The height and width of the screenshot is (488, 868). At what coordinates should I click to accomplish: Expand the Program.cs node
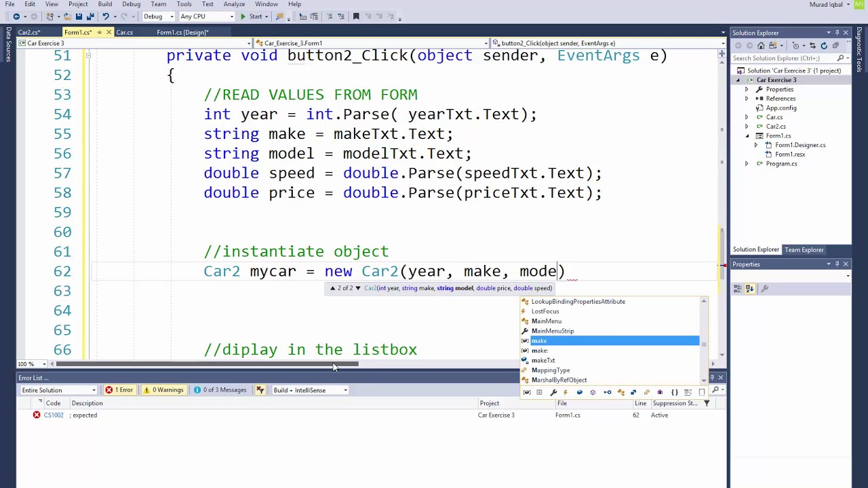coord(747,163)
